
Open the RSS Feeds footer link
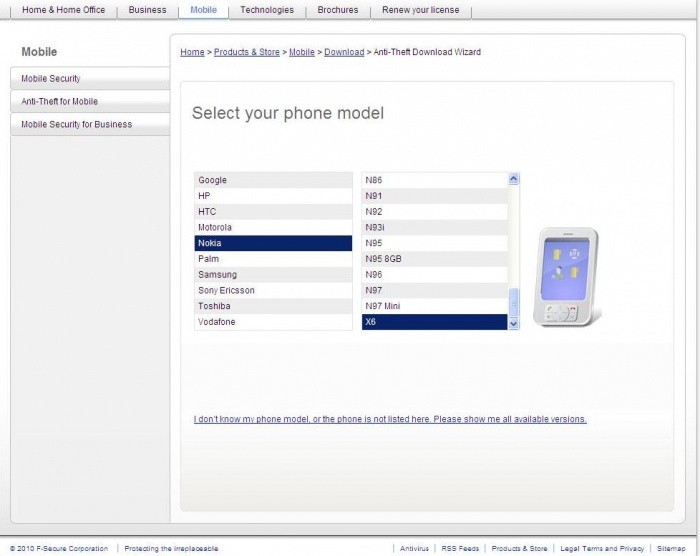(460, 548)
